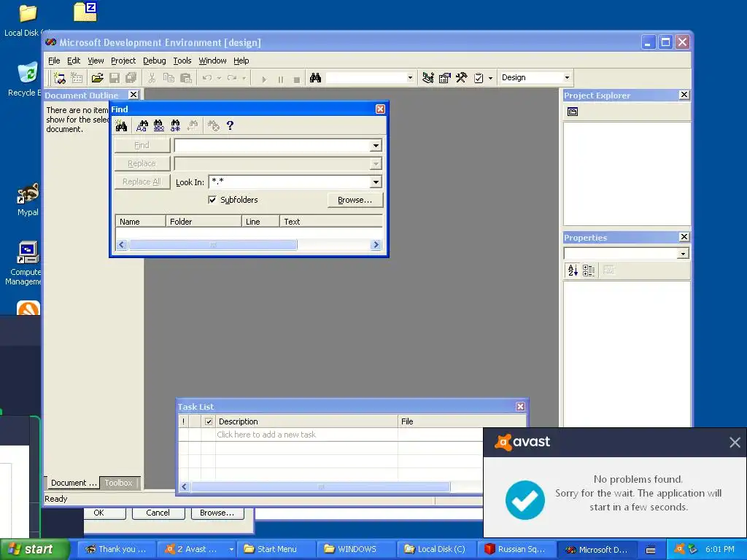
Task: Expand the toolbar find combo box
Action: (x=410, y=77)
